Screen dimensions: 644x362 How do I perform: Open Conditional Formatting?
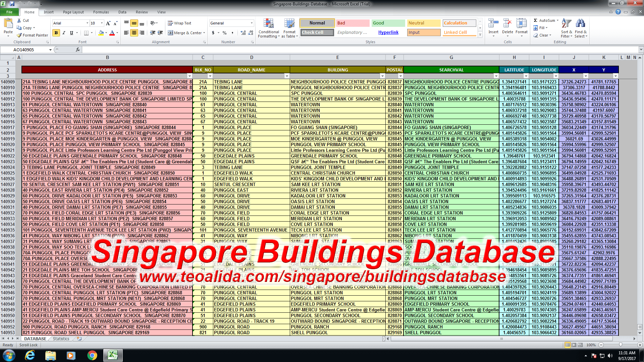pos(269,28)
